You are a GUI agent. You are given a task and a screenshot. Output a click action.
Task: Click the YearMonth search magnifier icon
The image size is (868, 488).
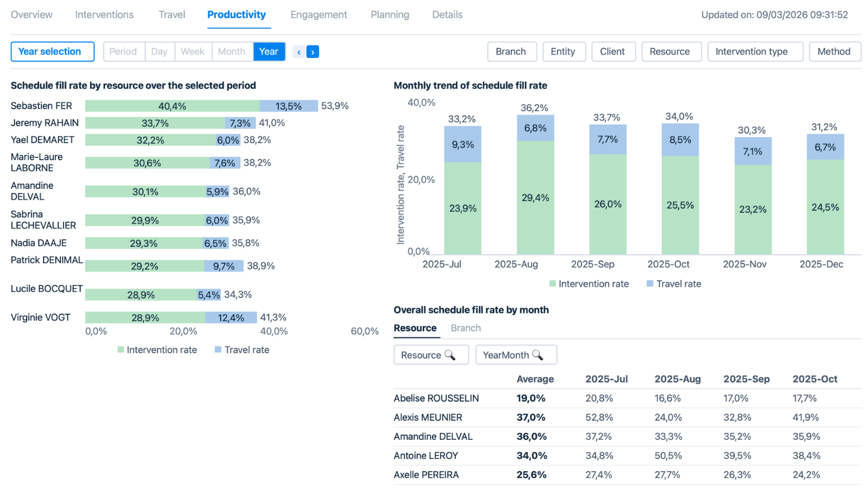[538, 355]
